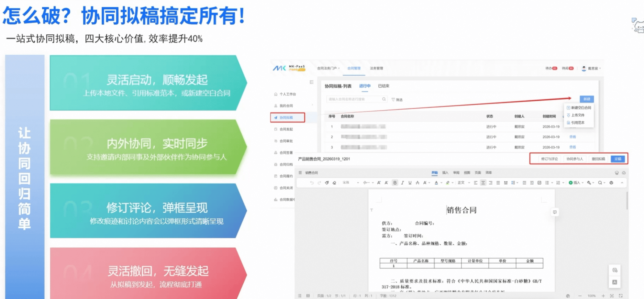Click the filter funnel icon labeled 筛选
The image size is (644, 299).
(397, 100)
